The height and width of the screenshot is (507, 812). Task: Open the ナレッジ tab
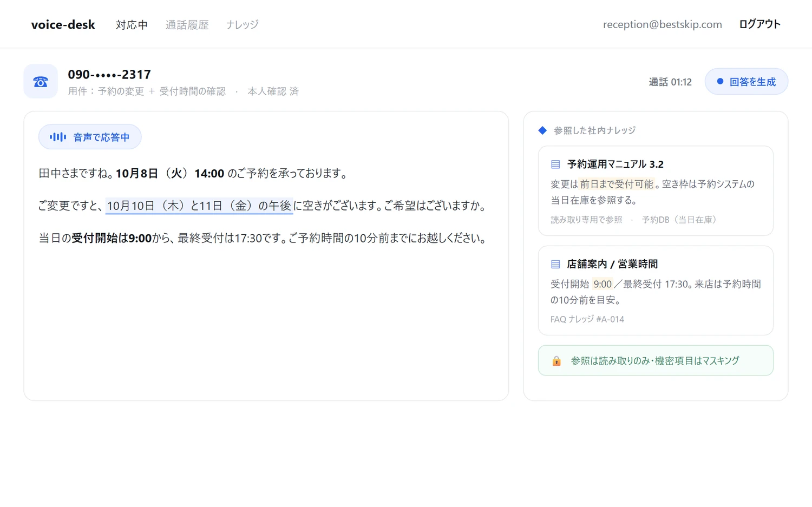[x=242, y=24]
